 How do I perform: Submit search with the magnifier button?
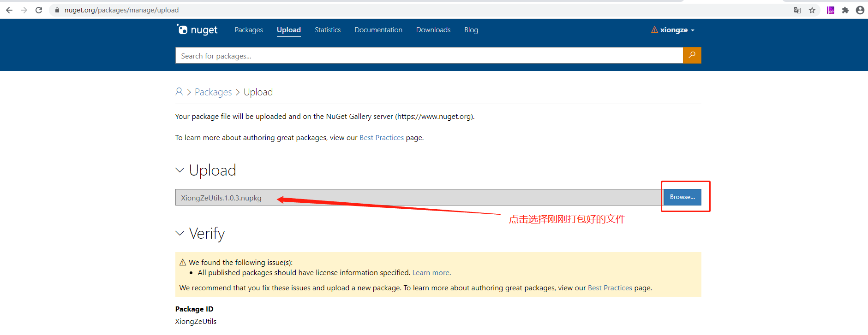(x=692, y=55)
